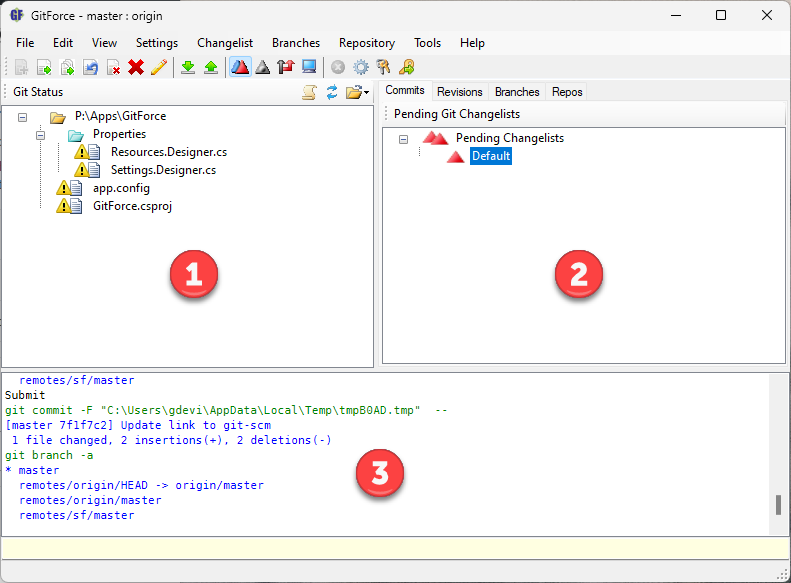Click the green down-arrow pull icon

pos(188,67)
